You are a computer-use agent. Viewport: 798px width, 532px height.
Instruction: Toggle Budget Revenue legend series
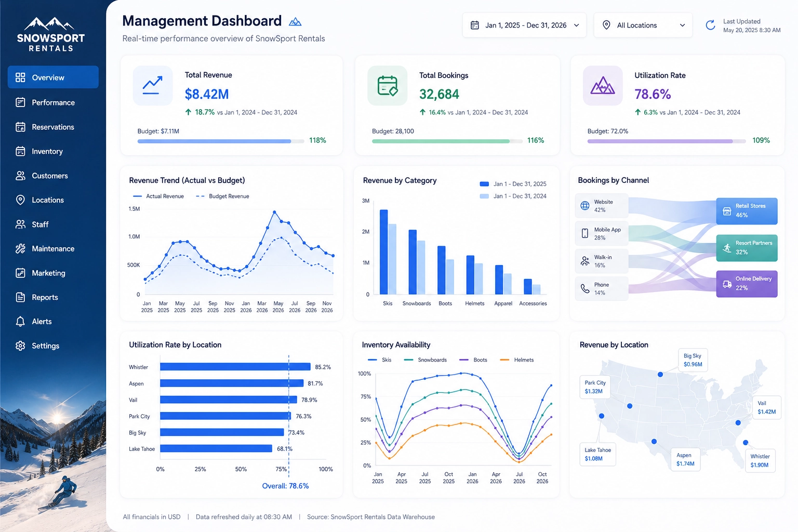(222, 196)
